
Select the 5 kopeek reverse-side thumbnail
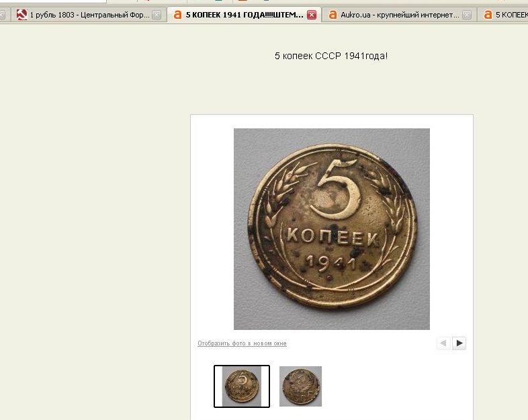pos(242,386)
